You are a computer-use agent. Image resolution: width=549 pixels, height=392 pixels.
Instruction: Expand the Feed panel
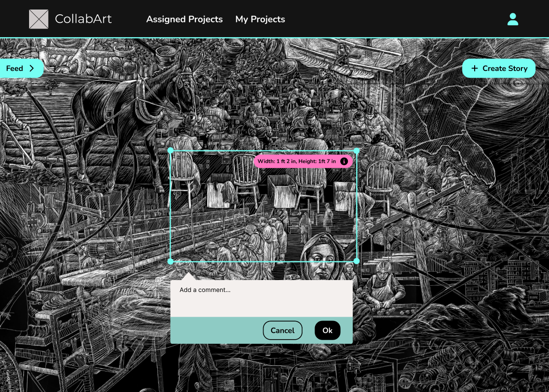(21, 68)
